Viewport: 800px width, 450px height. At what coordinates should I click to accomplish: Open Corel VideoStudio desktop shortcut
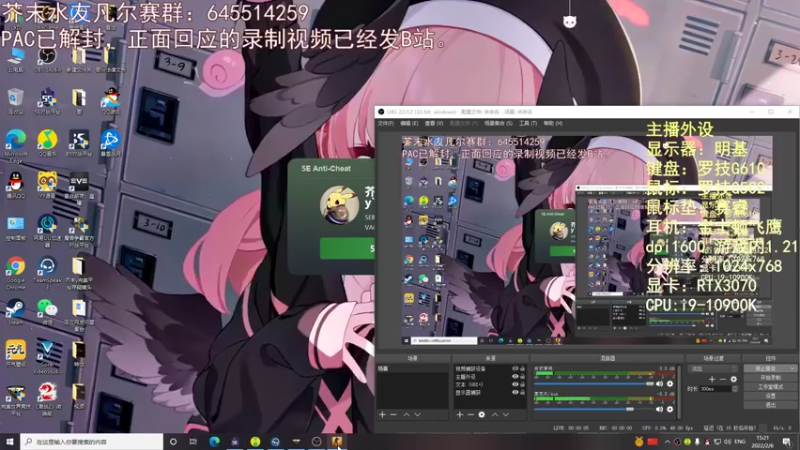click(47, 357)
